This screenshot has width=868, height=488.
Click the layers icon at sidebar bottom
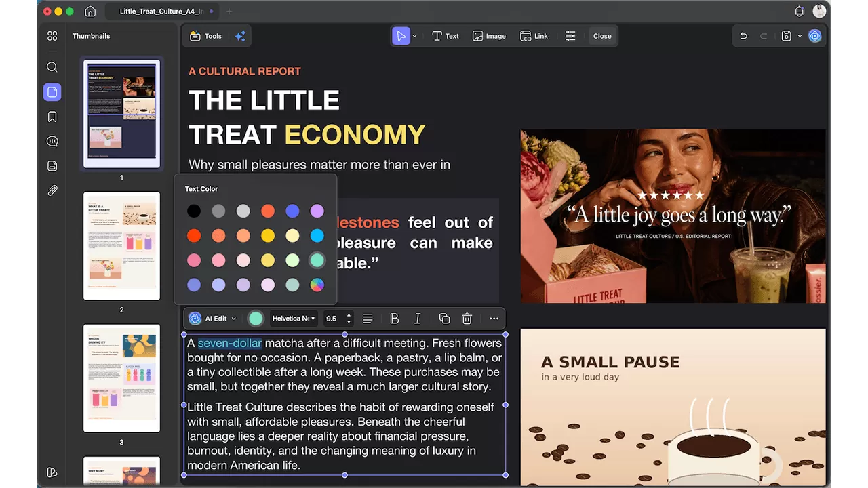pos(52,472)
